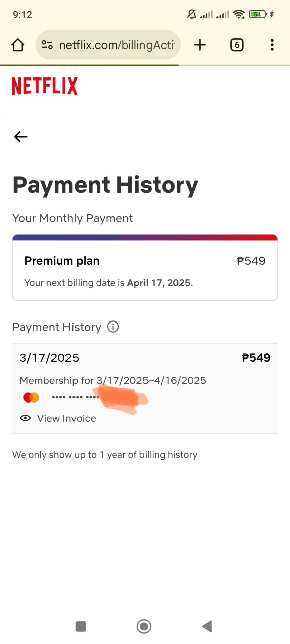Tap Android recent apps square button
This screenshot has height=644, width=290.
click(81, 626)
